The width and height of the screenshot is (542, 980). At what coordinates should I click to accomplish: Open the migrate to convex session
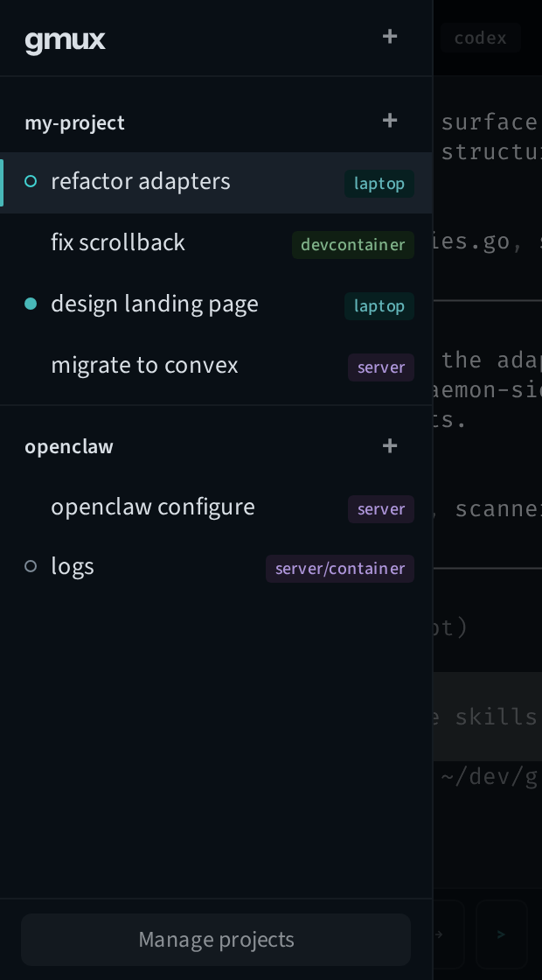click(x=144, y=365)
